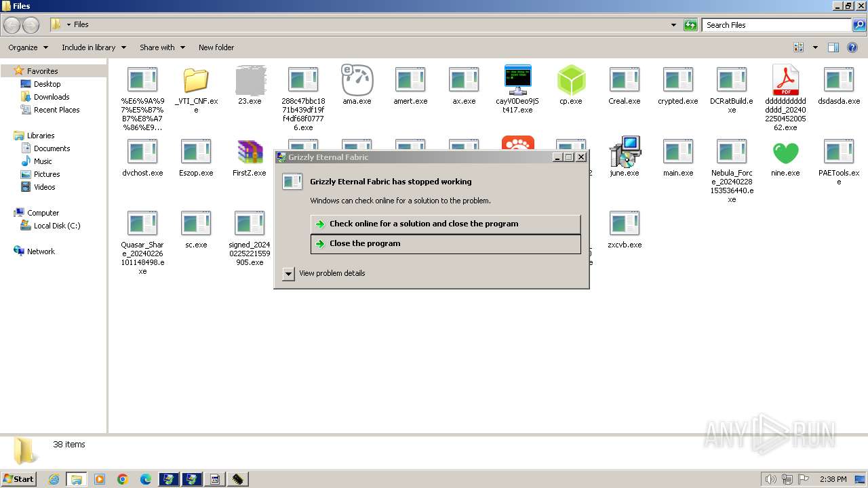Select the dsdasda.exe file
The image size is (868, 488).
pyautogui.click(x=839, y=81)
